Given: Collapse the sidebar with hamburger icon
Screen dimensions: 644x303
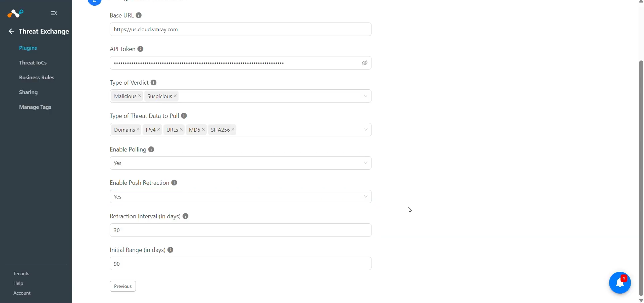Looking at the screenshot, I should [54, 13].
